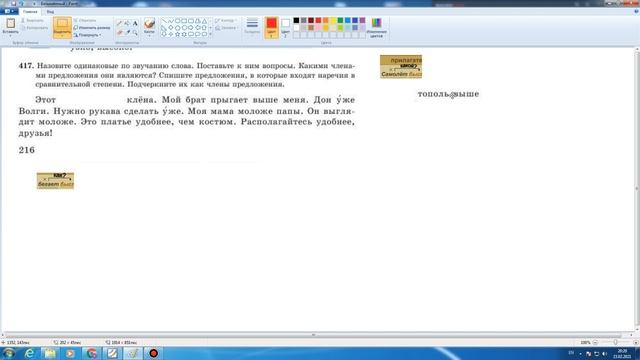Choose the Line shape in shapes gallery
Screen dimensions: 640x360
point(164,21)
